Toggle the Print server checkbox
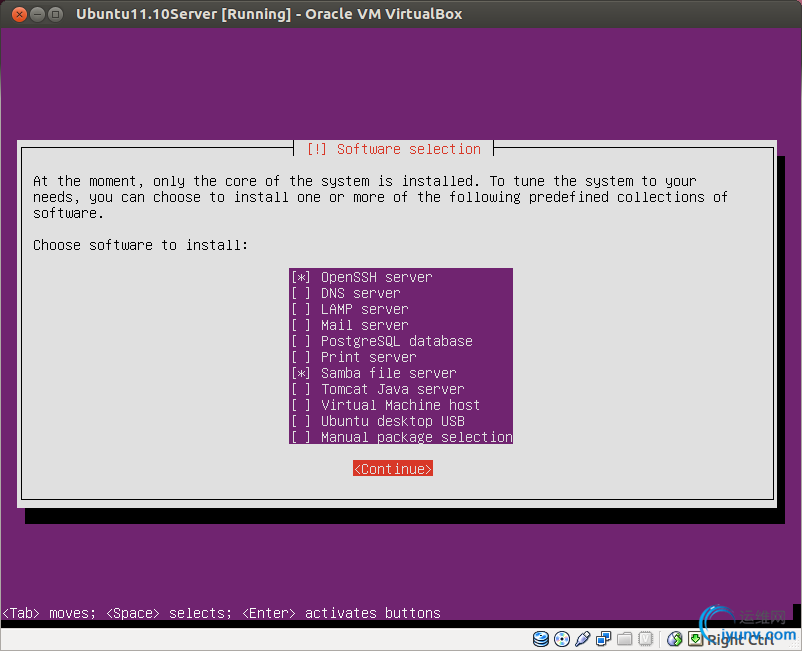The width and height of the screenshot is (802, 651). (301, 357)
